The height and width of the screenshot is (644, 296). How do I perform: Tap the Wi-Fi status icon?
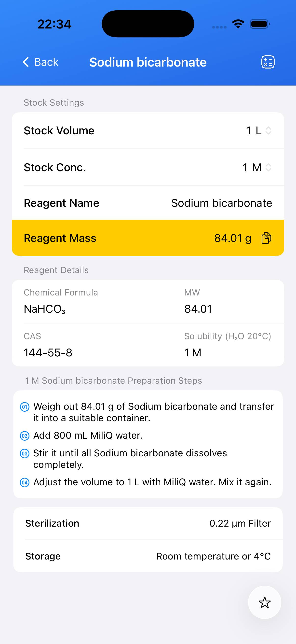pyautogui.click(x=238, y=24)
